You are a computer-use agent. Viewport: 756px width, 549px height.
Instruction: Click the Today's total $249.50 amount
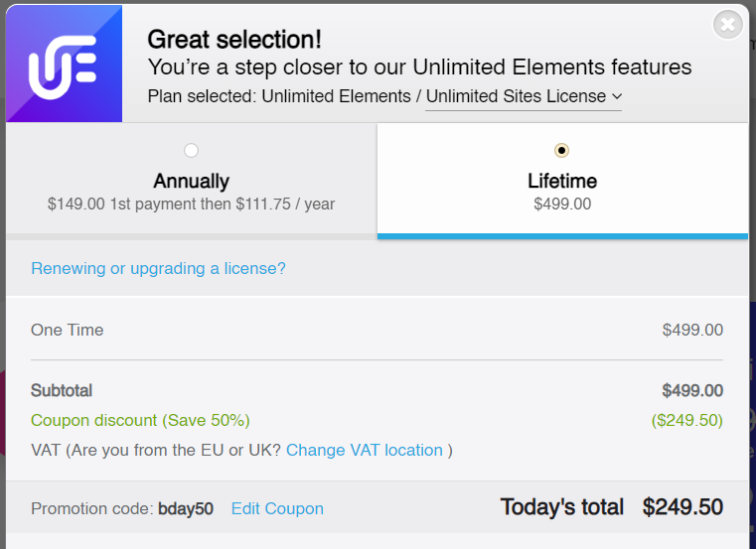click(x=682, y=507)
